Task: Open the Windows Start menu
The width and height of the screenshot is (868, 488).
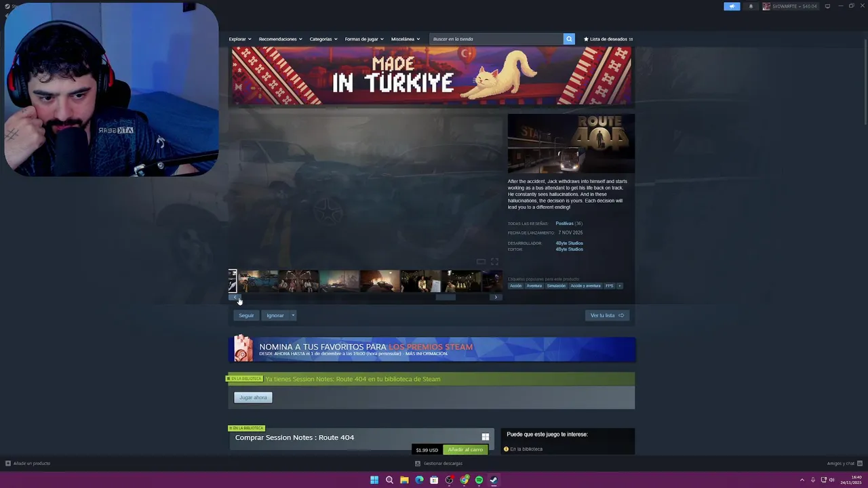Action: (374, 480)
